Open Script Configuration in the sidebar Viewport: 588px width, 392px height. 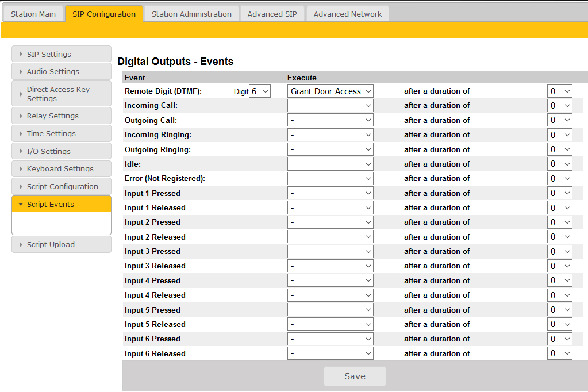[61, 187]
